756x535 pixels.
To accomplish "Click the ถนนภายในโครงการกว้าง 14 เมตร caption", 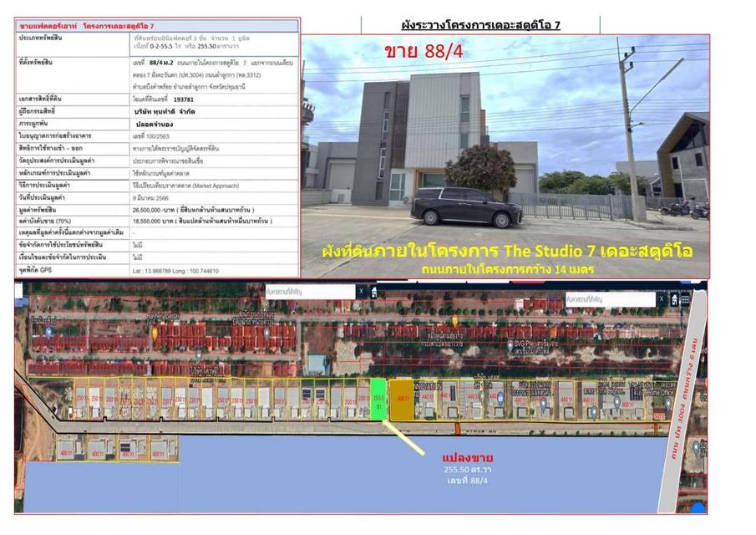I will 507,269.
